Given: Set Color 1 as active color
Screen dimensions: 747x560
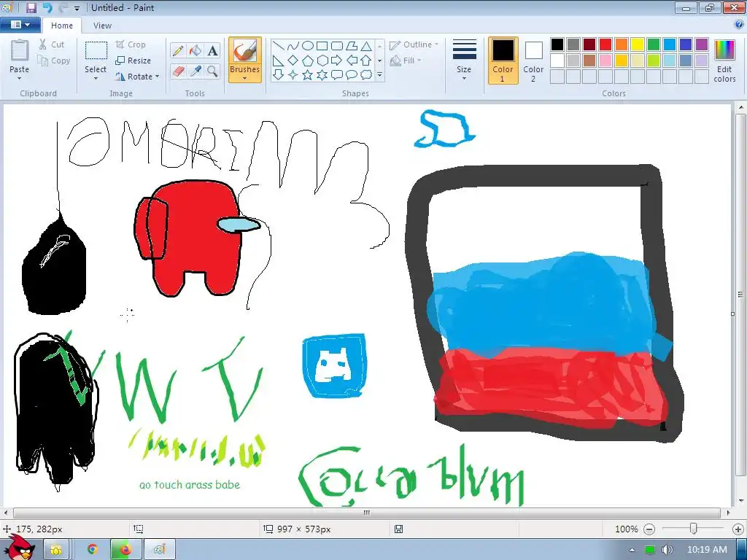Looking at the screenshot, I should click(x=503, y=61).
